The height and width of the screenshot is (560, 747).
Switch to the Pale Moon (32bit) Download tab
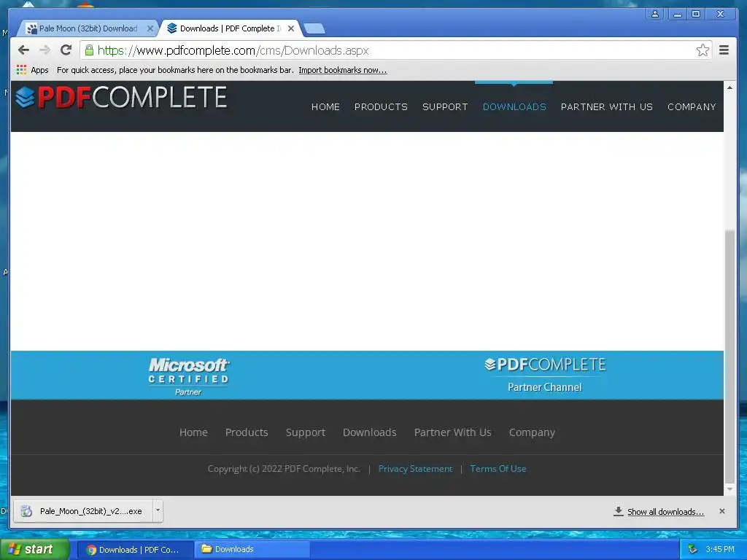(x=88, y=28)
